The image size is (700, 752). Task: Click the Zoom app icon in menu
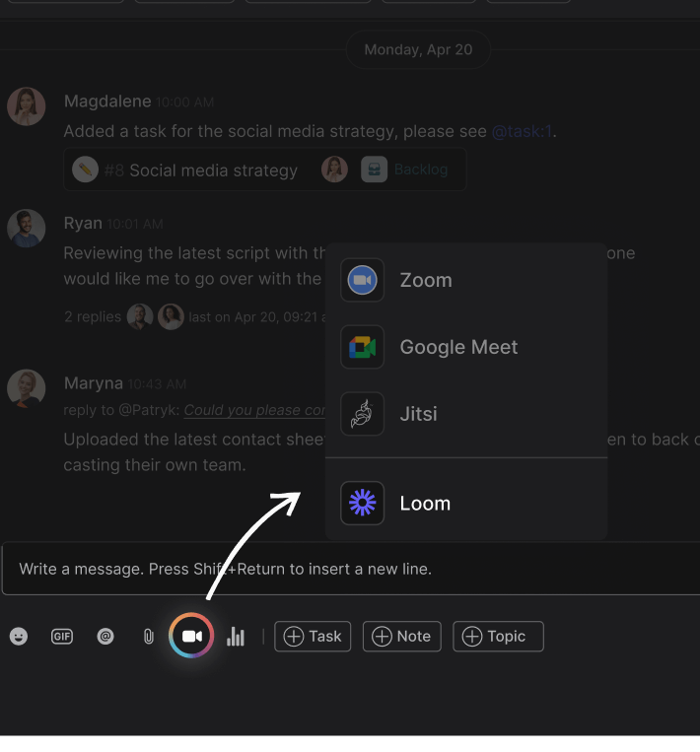tap(362, 280)
